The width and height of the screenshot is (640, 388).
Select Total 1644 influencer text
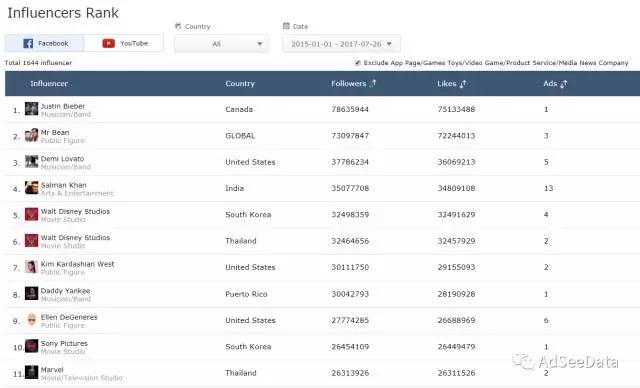point(38,63)
